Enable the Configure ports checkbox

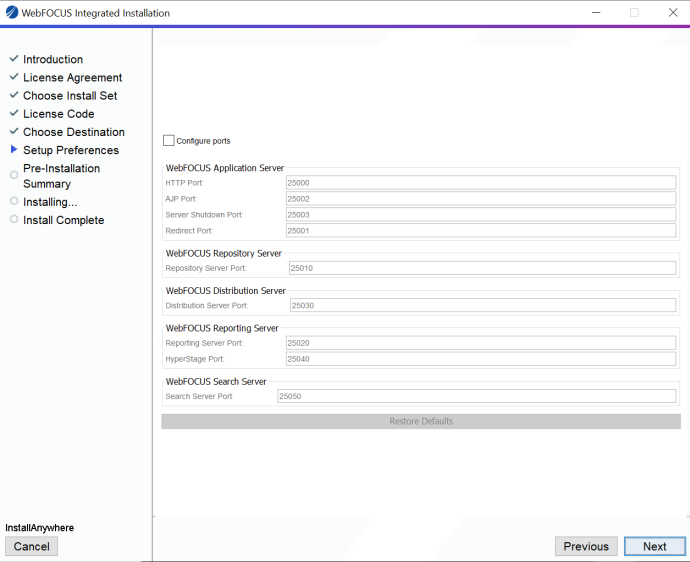(169, 141)
